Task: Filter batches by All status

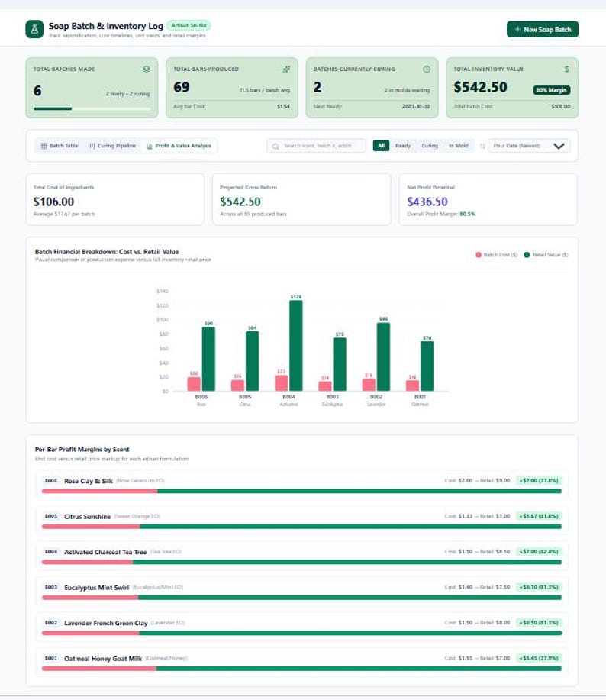Action: click(x=381, y=146)
